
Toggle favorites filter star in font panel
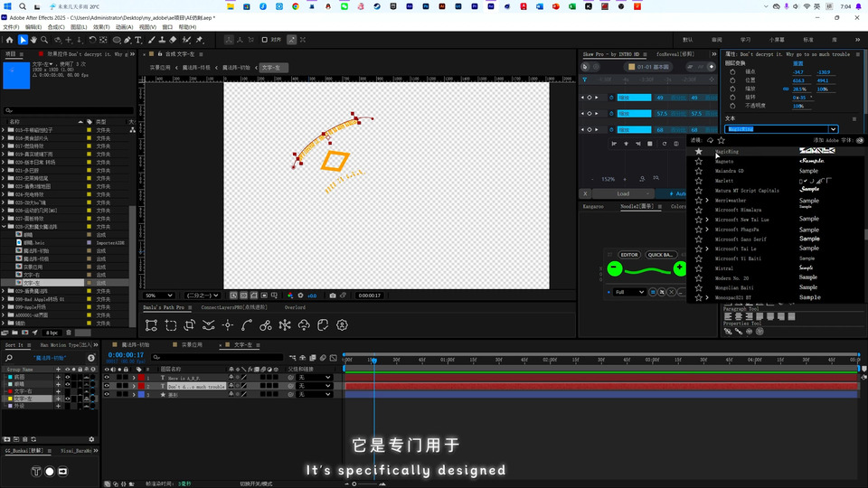click(x=721, y=141)
